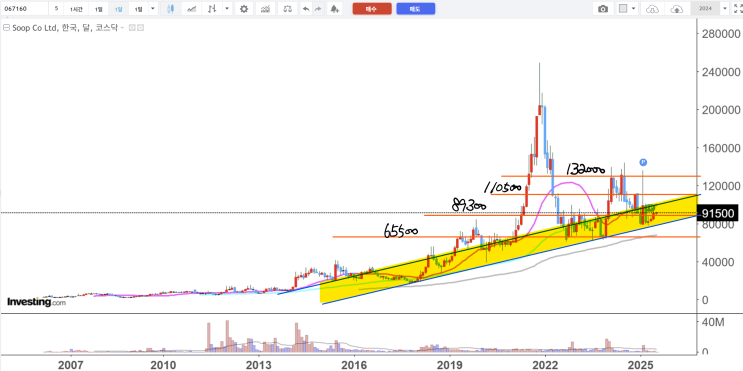This screenshot has width=743, height=371.
Task: Open the chart settings gear
Action: pyautogui.click(x=244, y=9)
